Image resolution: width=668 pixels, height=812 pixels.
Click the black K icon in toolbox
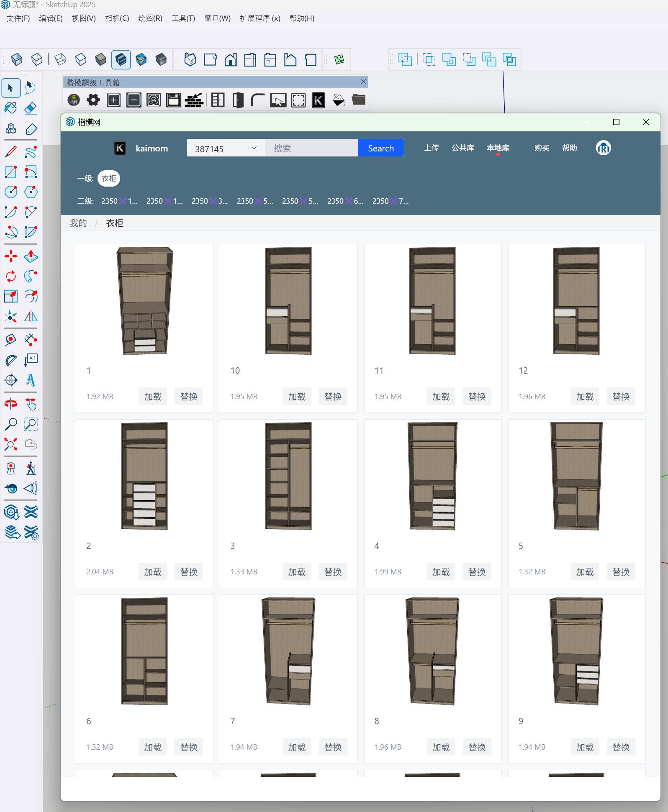tap(319, 100)
